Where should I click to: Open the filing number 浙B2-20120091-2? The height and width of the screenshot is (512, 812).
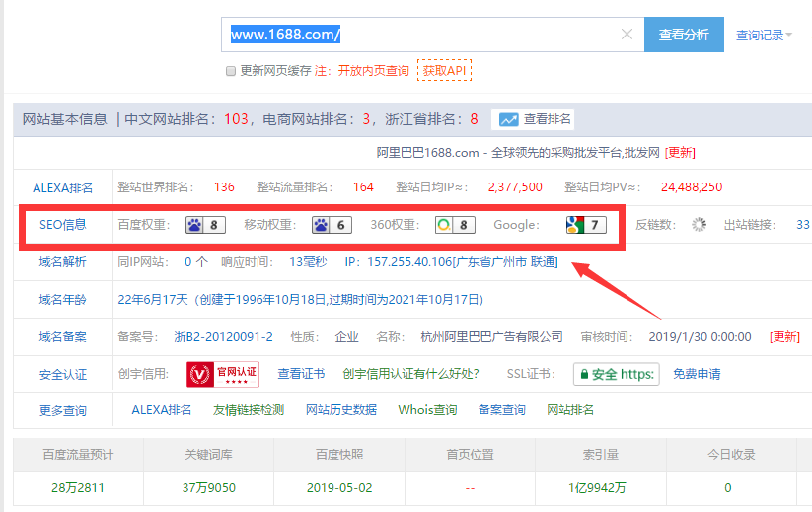[x=223, y=337]
